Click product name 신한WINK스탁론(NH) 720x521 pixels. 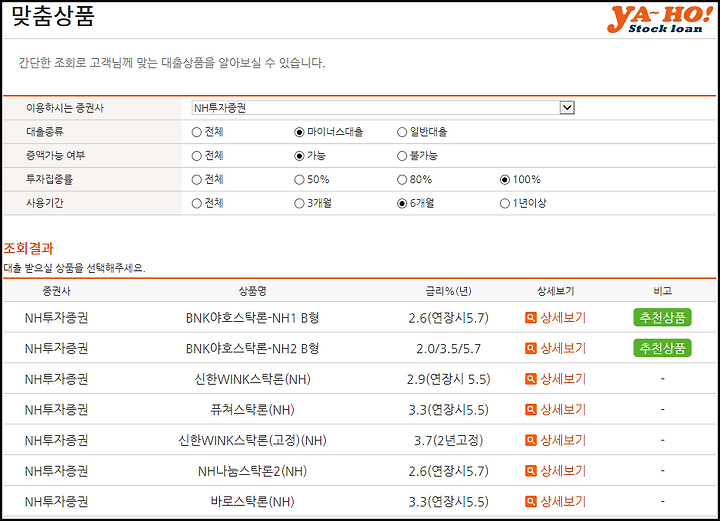coord(252,379)
